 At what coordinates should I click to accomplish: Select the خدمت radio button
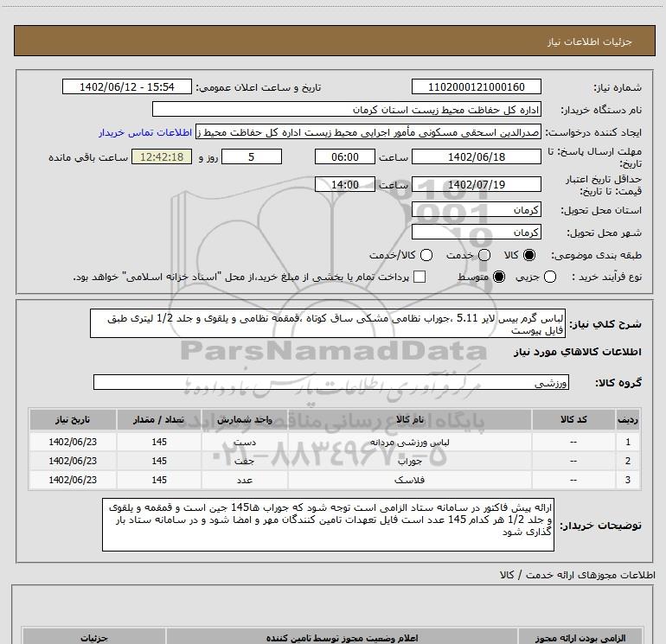[484, 255]
